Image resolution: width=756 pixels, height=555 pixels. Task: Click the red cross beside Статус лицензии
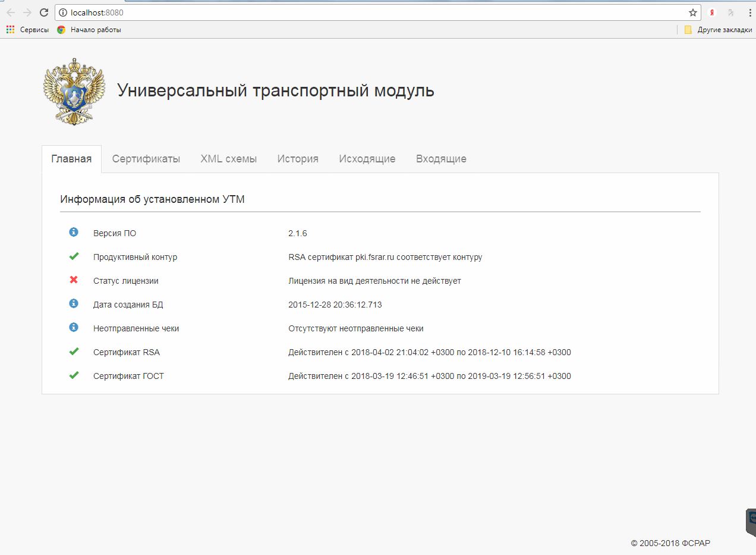point(74,280)
